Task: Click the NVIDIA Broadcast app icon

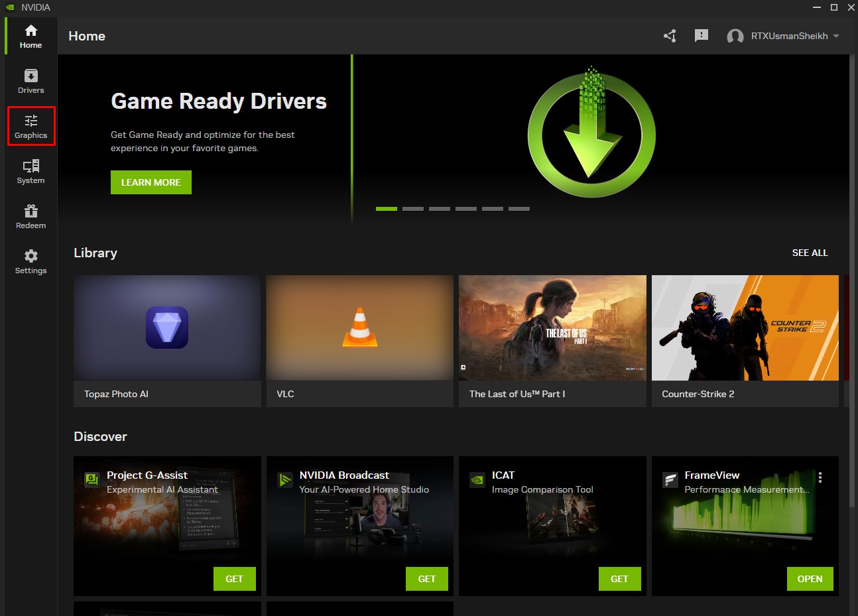Action: click(x=285, y=479)
